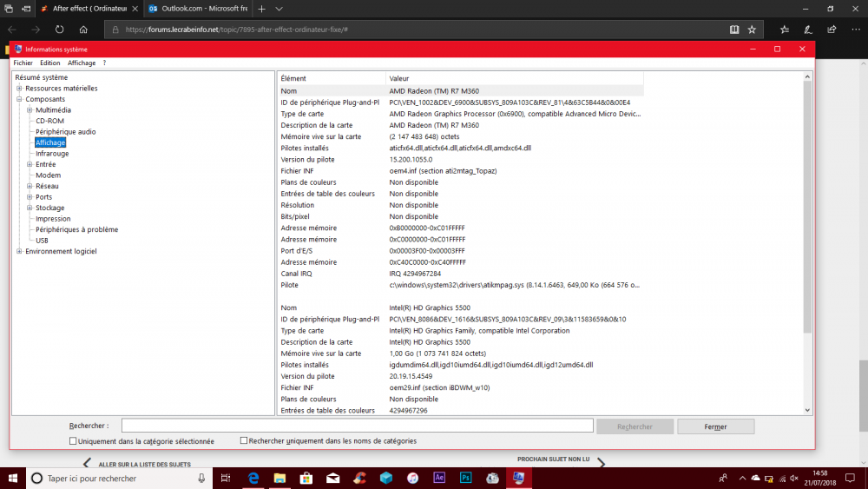Click Aller sur la liste des sujets link

(144, 464)
